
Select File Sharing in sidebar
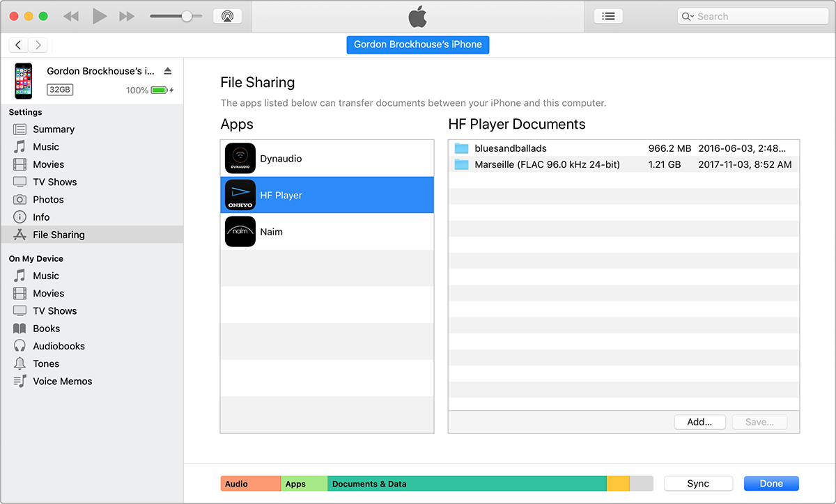[x=91, y=235]
